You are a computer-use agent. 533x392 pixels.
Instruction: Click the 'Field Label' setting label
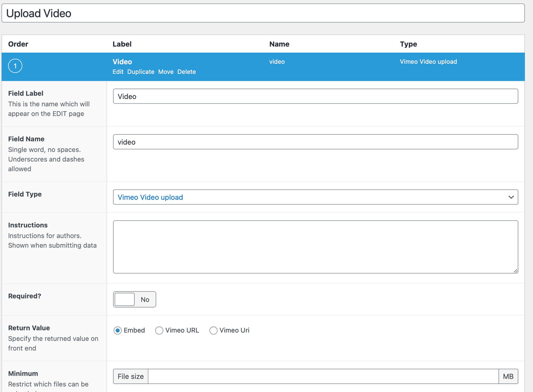[x=26, y=93]
